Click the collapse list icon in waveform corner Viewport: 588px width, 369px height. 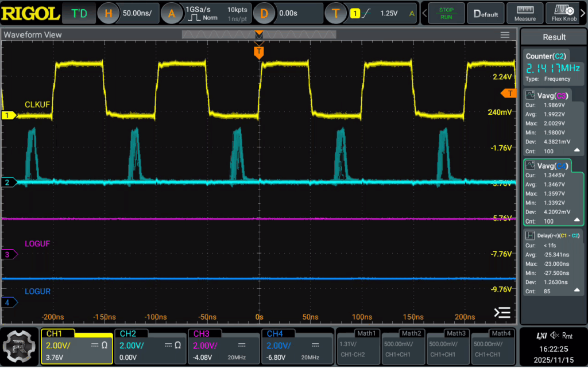click(x=502, y=312)
